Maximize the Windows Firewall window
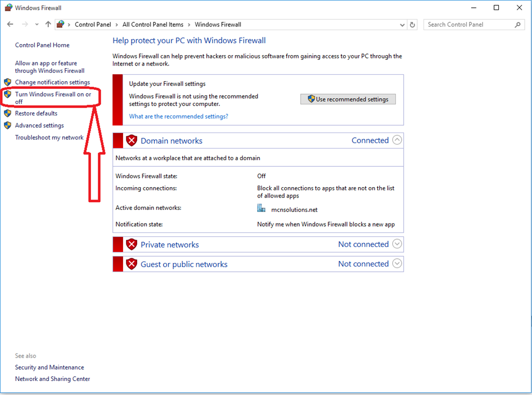The height and width of the screenshot is (395, 532). click(x=496, y=7)
